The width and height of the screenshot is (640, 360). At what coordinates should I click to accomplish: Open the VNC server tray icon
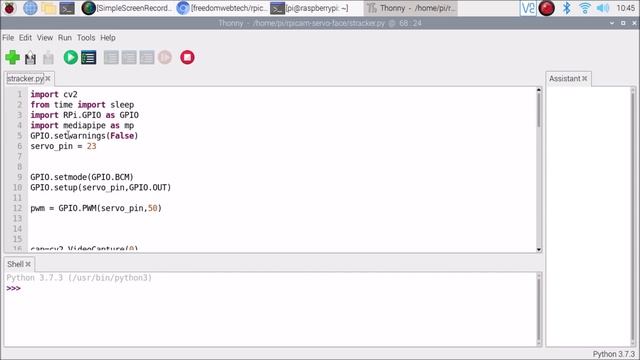(528, 8)
